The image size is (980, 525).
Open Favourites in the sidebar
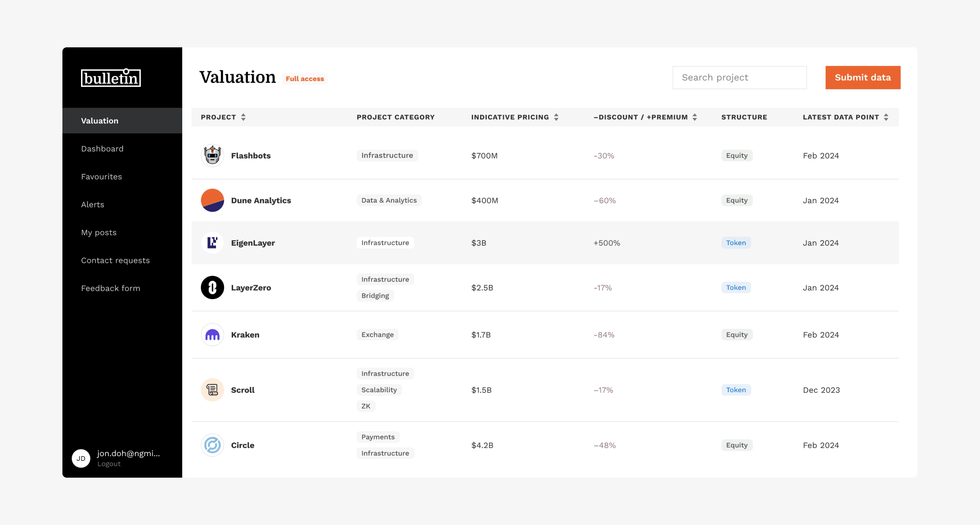(102, 176)
